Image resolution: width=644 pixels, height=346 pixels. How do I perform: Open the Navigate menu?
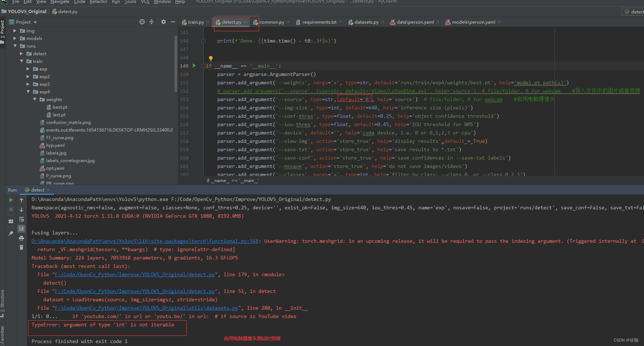[x=60, y=2]
